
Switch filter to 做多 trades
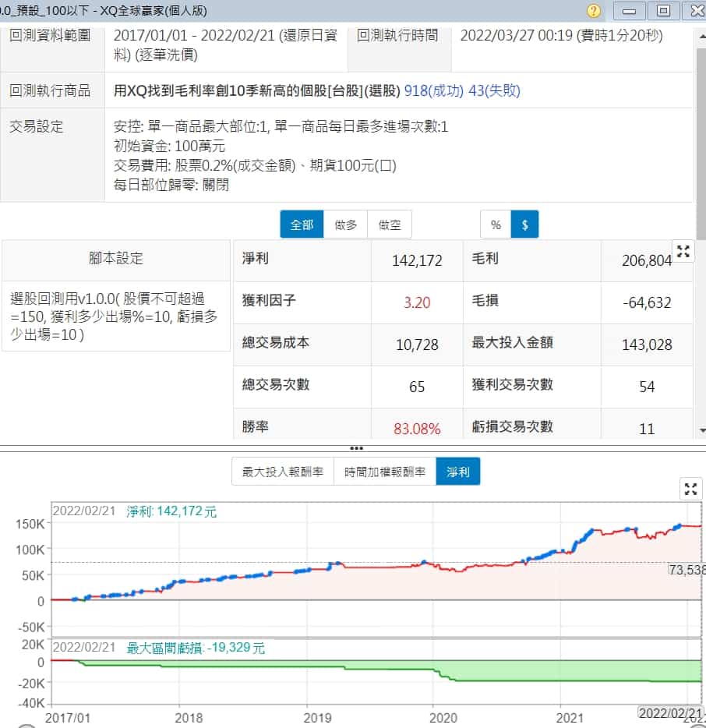pyautogui.click(x=345, y=224)
